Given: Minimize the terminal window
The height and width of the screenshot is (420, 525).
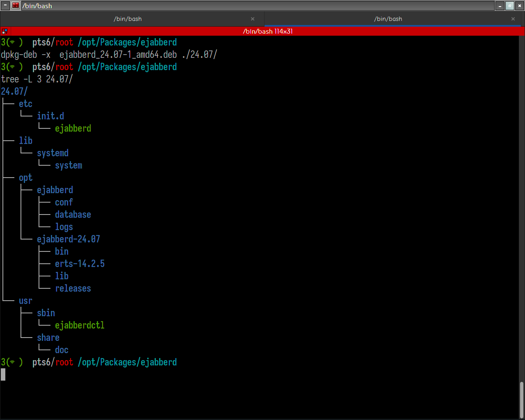Looking at the screenshot, I should (500, 6).
